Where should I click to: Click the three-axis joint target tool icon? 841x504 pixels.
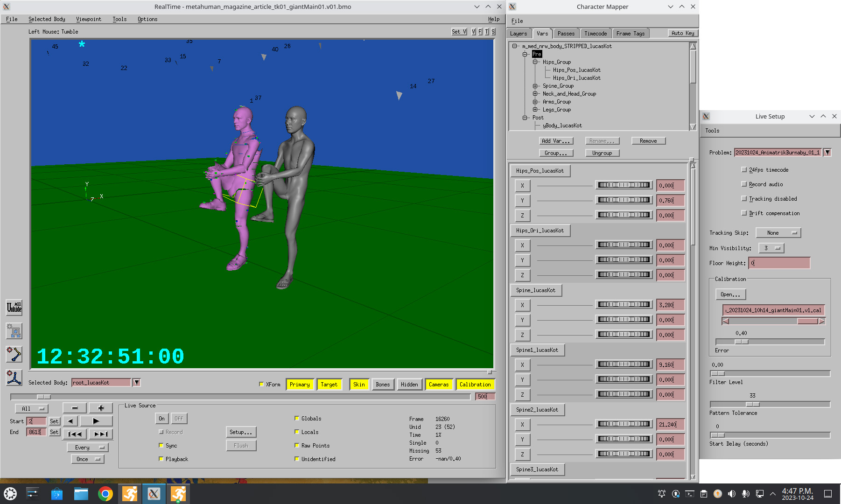click(x=14, y=378)
